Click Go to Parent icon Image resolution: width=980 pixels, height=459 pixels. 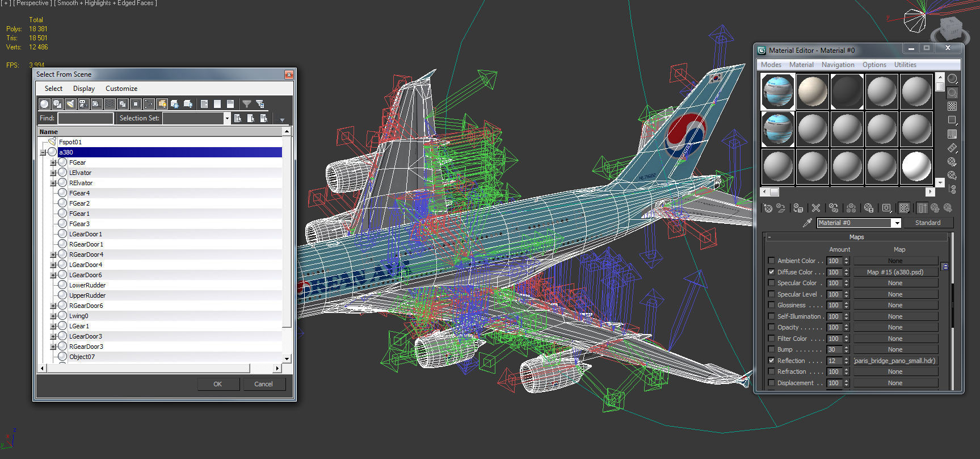(935, 208)
